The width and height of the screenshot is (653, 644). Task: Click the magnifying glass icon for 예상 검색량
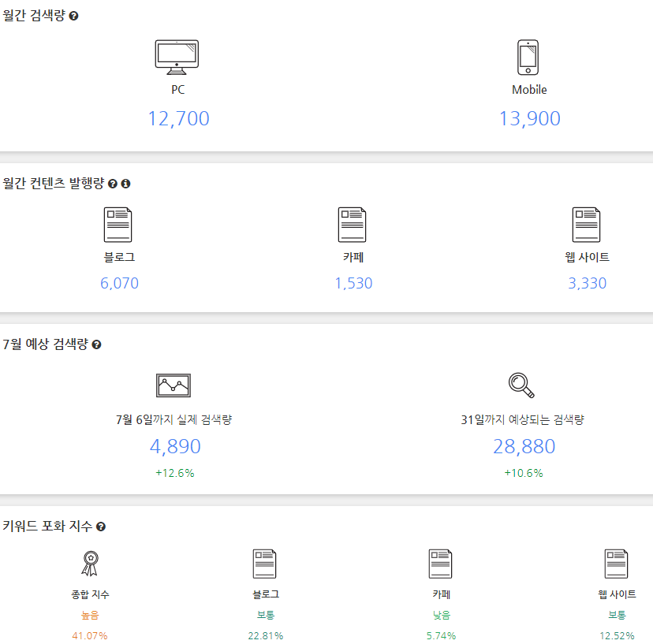coord(521,385)
